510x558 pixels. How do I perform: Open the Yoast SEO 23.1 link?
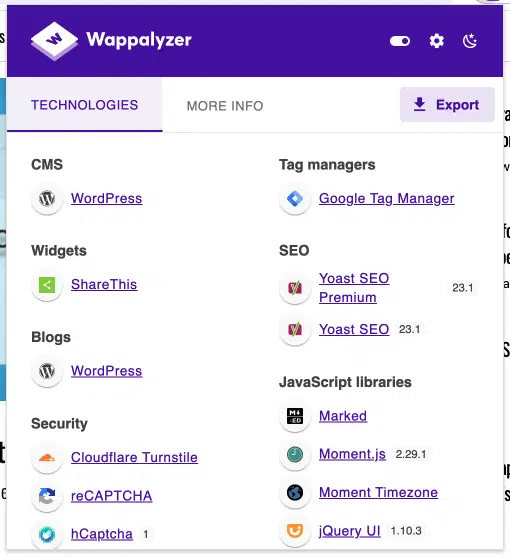(x=354, y=329)
